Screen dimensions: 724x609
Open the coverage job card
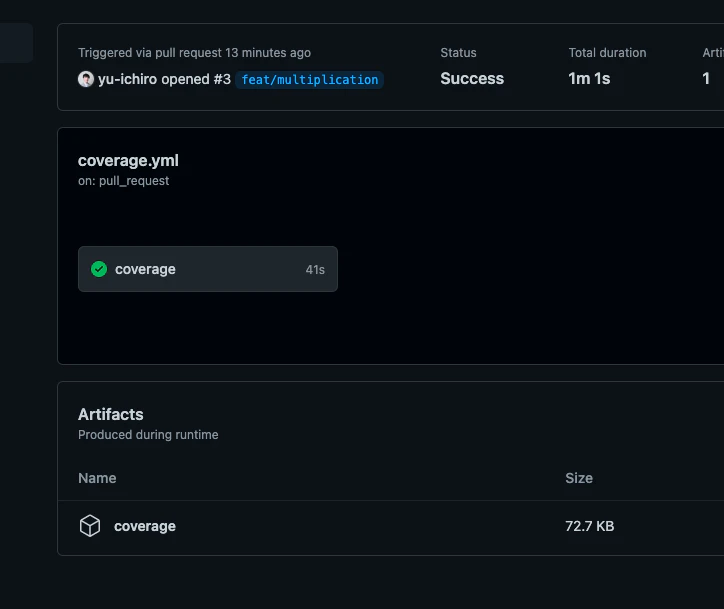(x=208, y=269)
